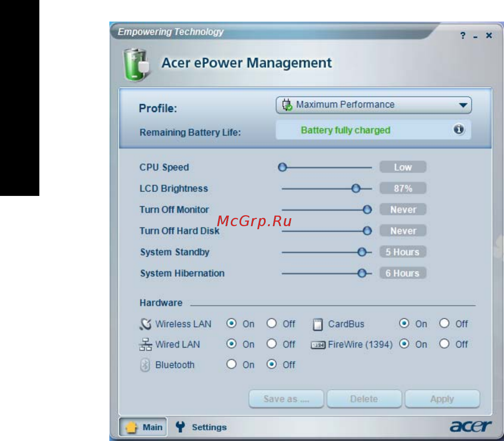
Task: Click the '5 Hours' standby value
Action: pyautogui.click(x=403, y=252)
